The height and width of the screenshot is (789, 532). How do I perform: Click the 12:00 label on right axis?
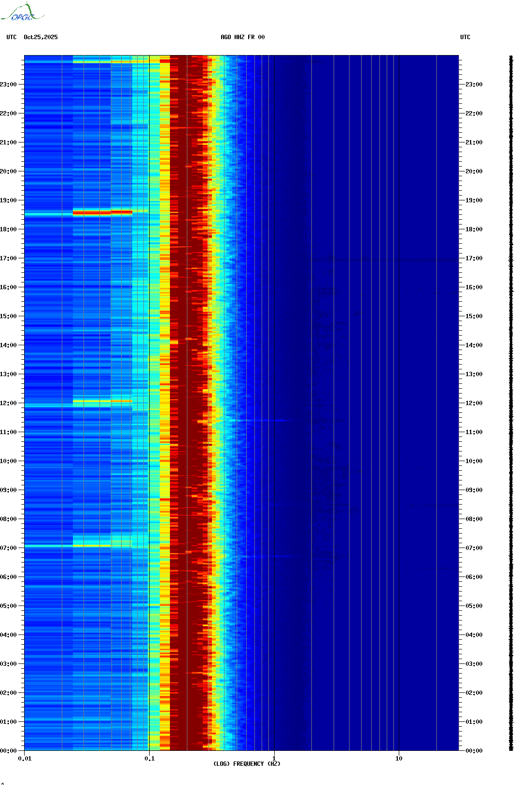(x=474, y=403)
